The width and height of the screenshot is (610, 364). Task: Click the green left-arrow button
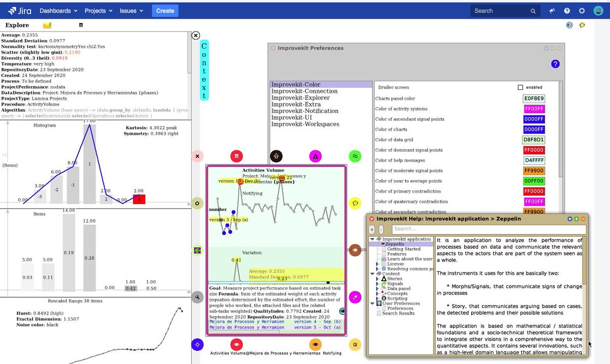(197, 250)
